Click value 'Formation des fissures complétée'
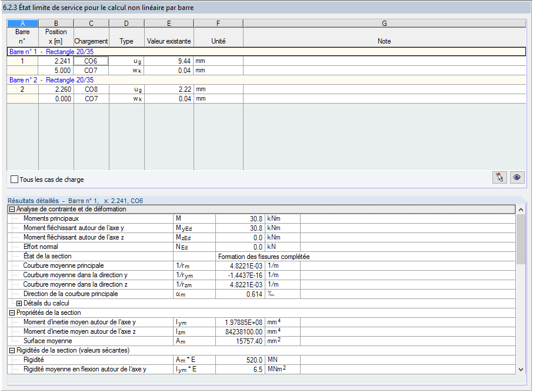The image size is (533, 392). 264,257
